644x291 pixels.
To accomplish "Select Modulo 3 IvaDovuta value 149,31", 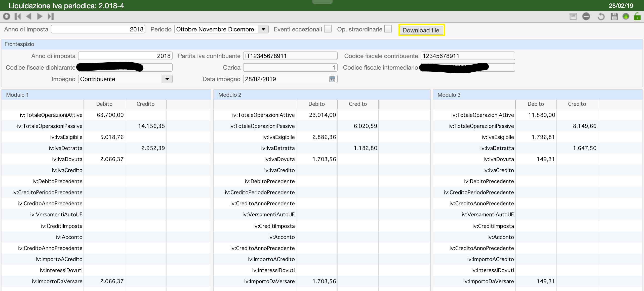I will (x=536, y=159).
